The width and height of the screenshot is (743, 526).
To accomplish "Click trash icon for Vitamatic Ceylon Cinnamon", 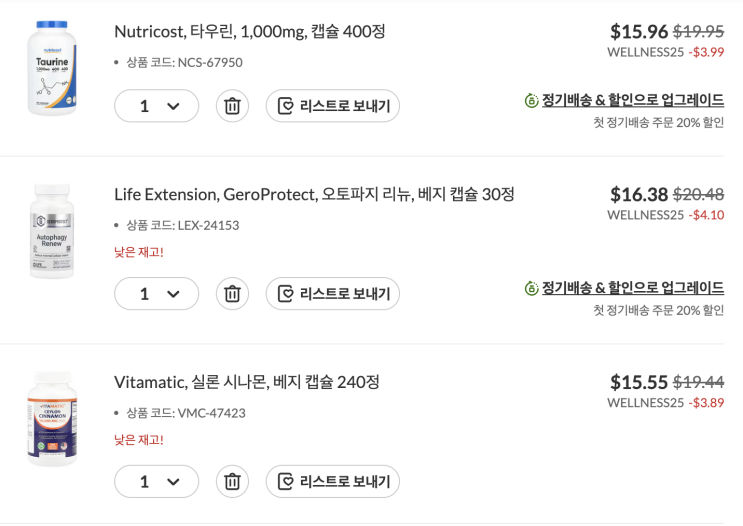I will click(232, 481).
